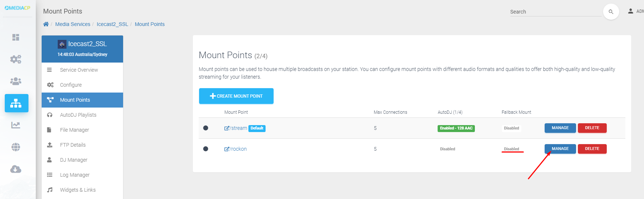Go to Service Overview menu item
Viewport: 644px width, 199px height.
click(79, 70)
